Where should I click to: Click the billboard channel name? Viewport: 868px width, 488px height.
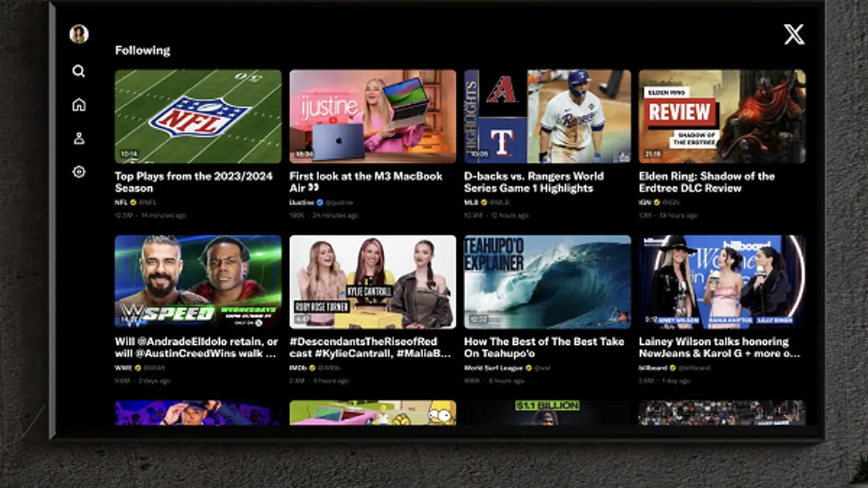click(652, 368)
